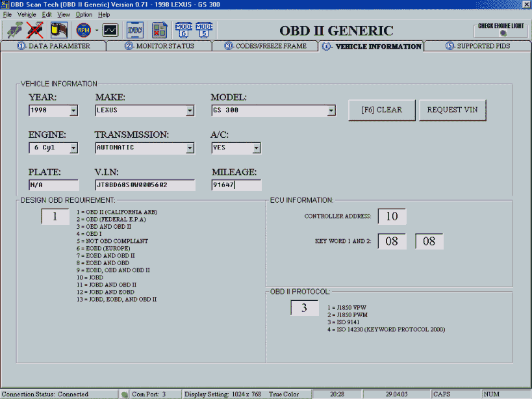Click the round RPM gauge icon
Image resolution: width=532 pixels, height=399 pixels.
coord(83,30)
